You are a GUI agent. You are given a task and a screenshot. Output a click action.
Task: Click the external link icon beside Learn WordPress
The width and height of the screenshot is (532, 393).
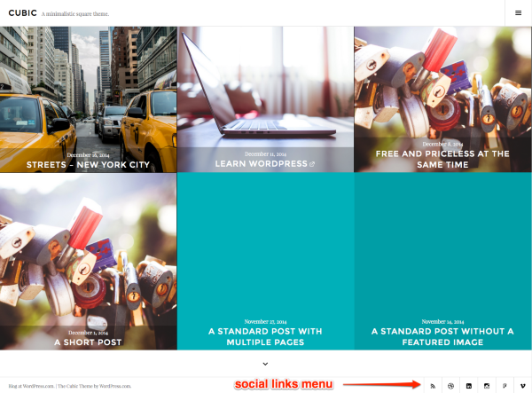tap(312, 164)
